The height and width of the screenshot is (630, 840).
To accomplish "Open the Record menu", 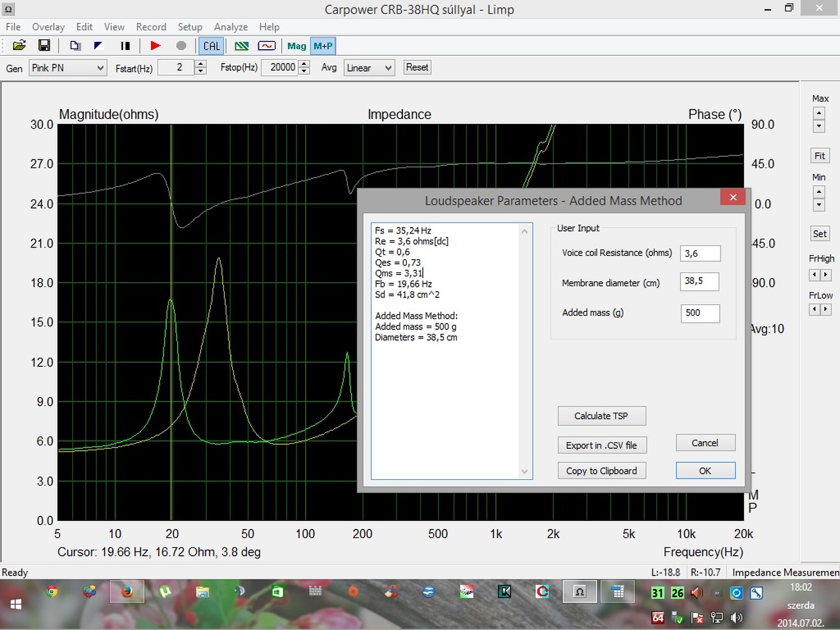I will coord(151,27).
